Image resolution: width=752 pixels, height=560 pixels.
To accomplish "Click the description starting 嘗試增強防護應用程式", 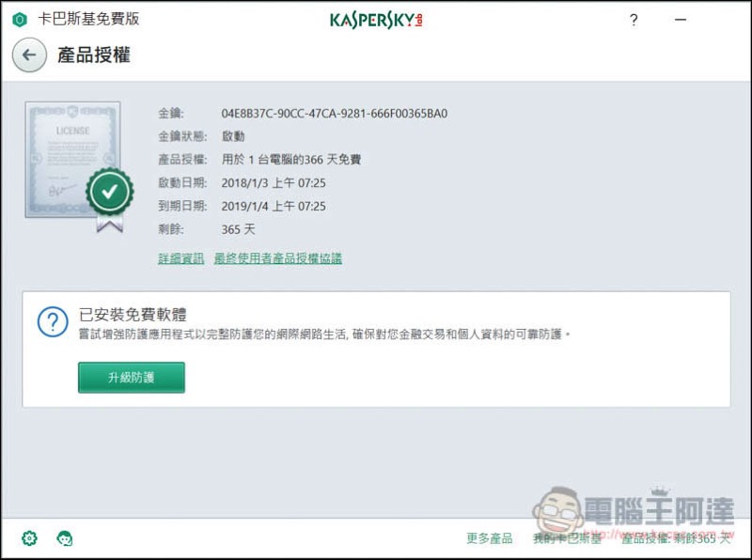I will pos(324,334).
